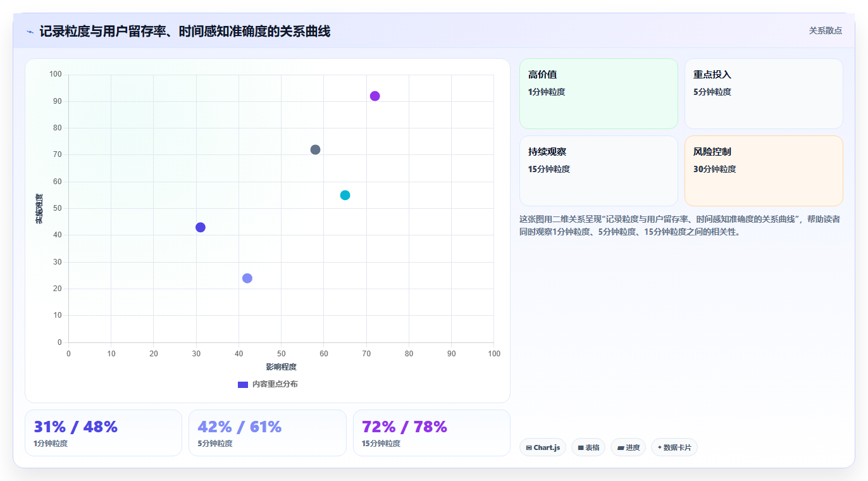
Task: Click the purple legend swatch for 内容重点分布
Action: (x=243, y=384)
